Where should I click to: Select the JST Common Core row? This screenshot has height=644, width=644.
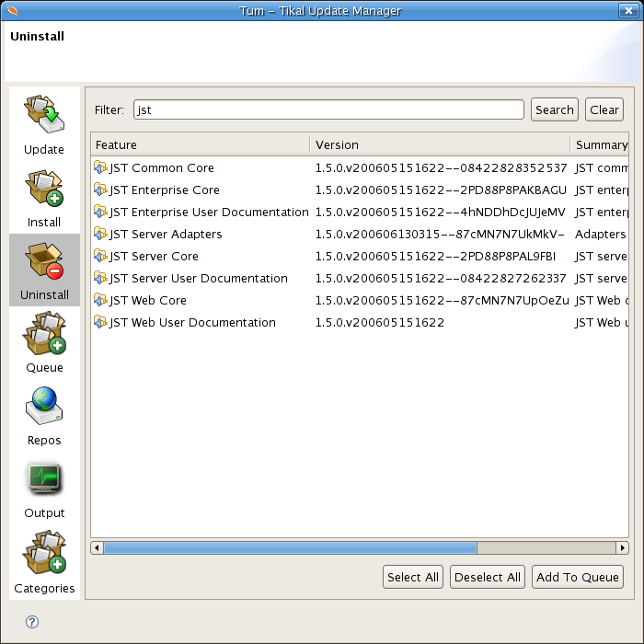point(360,167)
